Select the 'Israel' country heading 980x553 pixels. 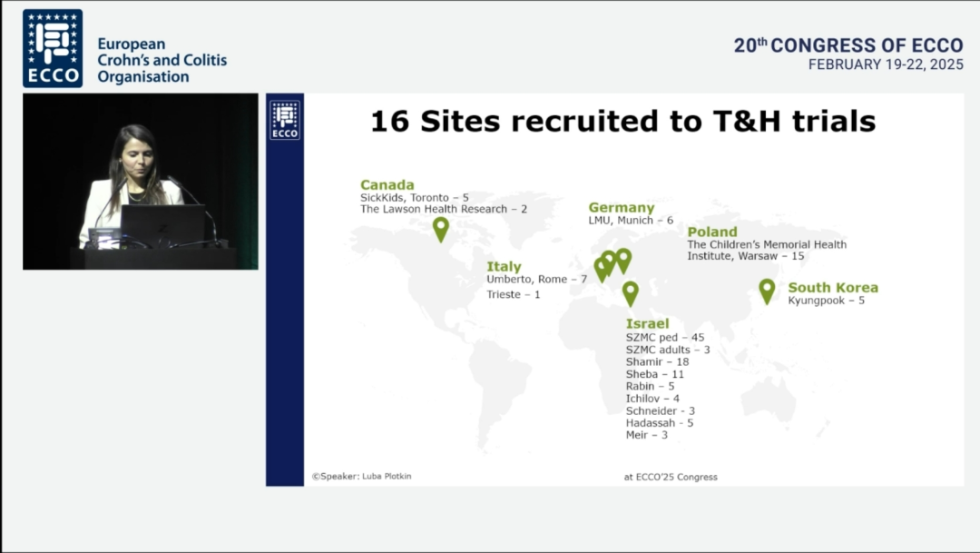coord(647,324)
